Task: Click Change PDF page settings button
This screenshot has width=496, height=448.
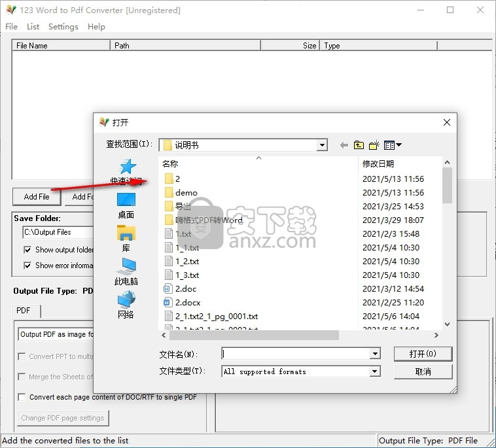Action: click(63, 418)
